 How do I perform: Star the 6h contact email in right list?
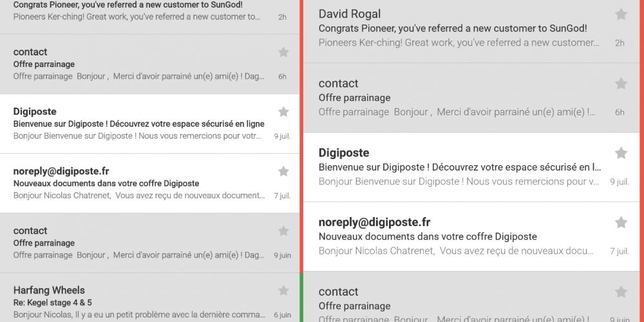(621, 84)
